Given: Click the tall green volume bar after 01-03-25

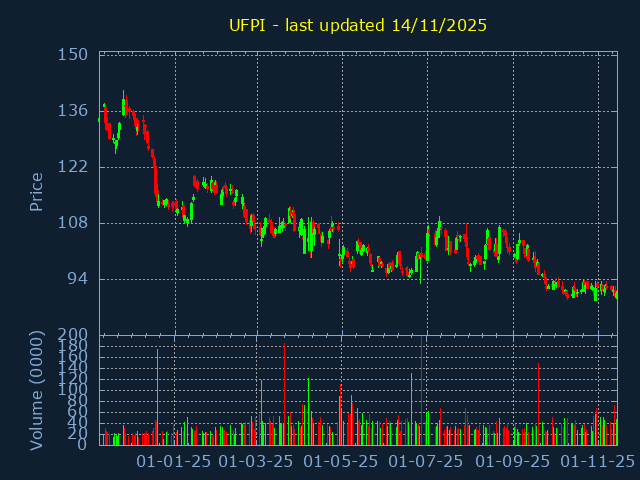Looking at the screenshot, I should coord(308,412).
